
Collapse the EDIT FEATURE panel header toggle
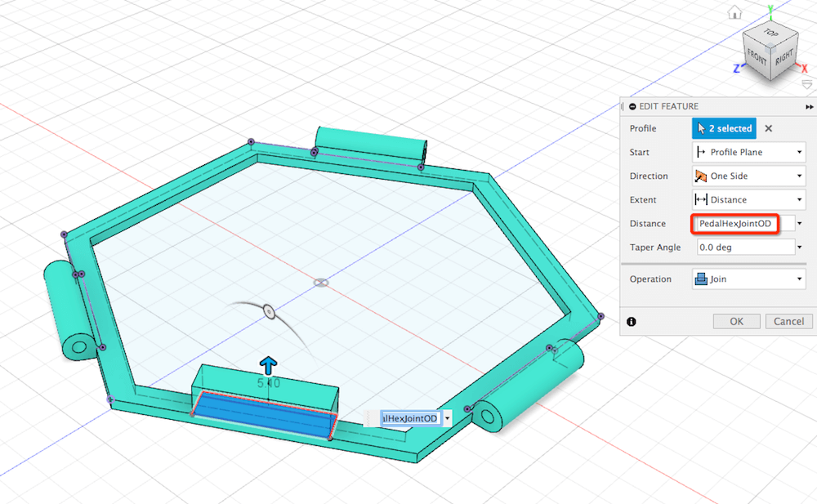pyautogui.click(x=632, y=107)
